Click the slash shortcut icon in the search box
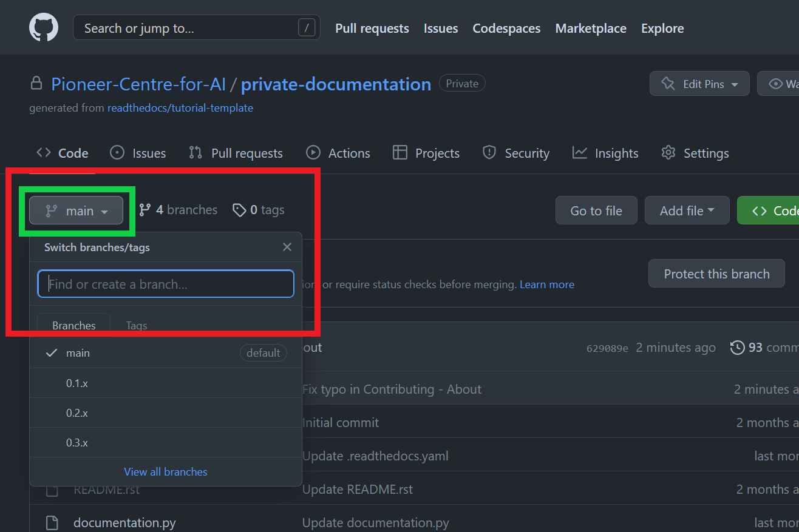Screen dimensions: 799x532 coord(307,28)
